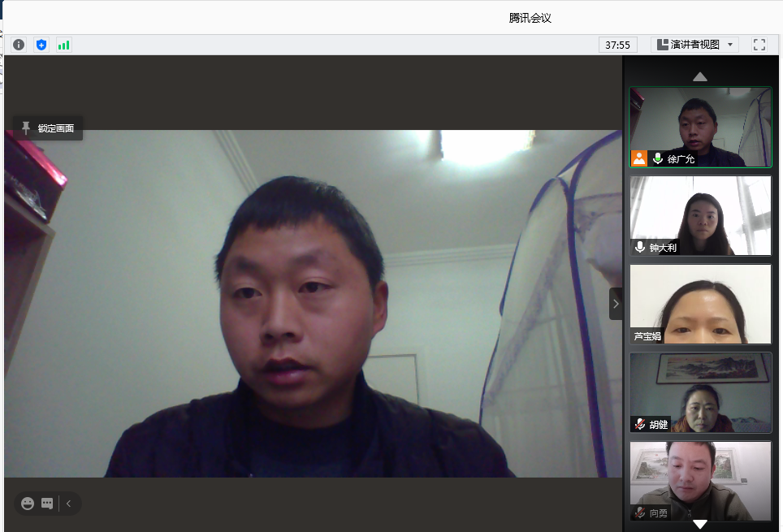Click the 芦宝娟 name label

[x=647, y=336]
